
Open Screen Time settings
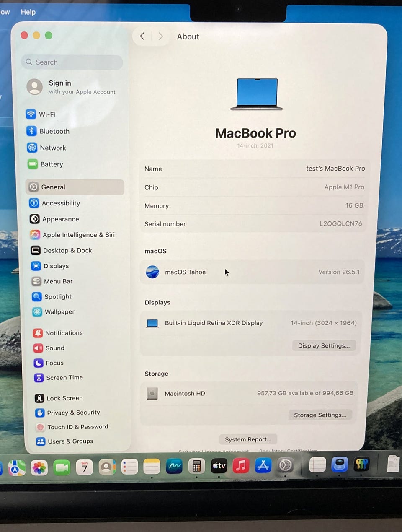[x=59, y=377]
